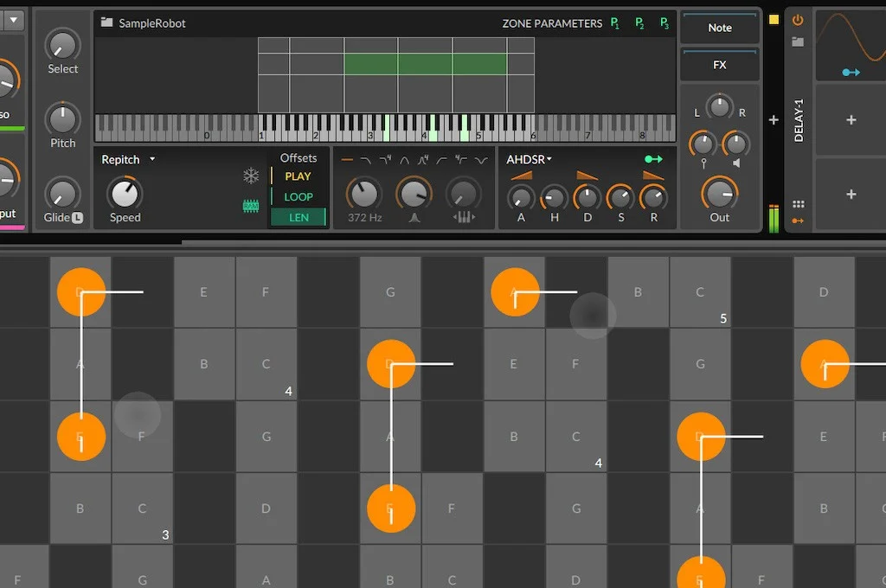Click the Hold H knob
This screenshot has height=588, width=886.
555,198
